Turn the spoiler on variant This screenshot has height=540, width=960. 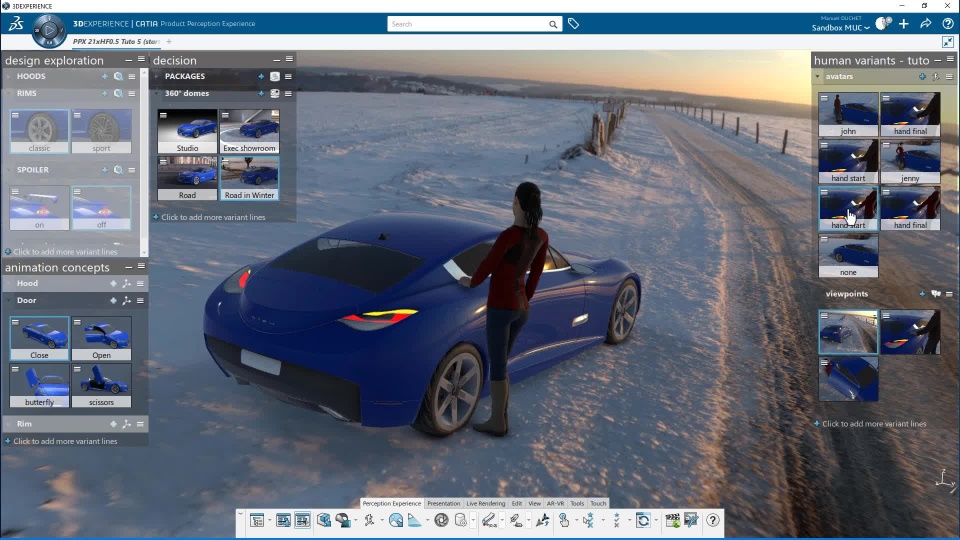[39, 208]
